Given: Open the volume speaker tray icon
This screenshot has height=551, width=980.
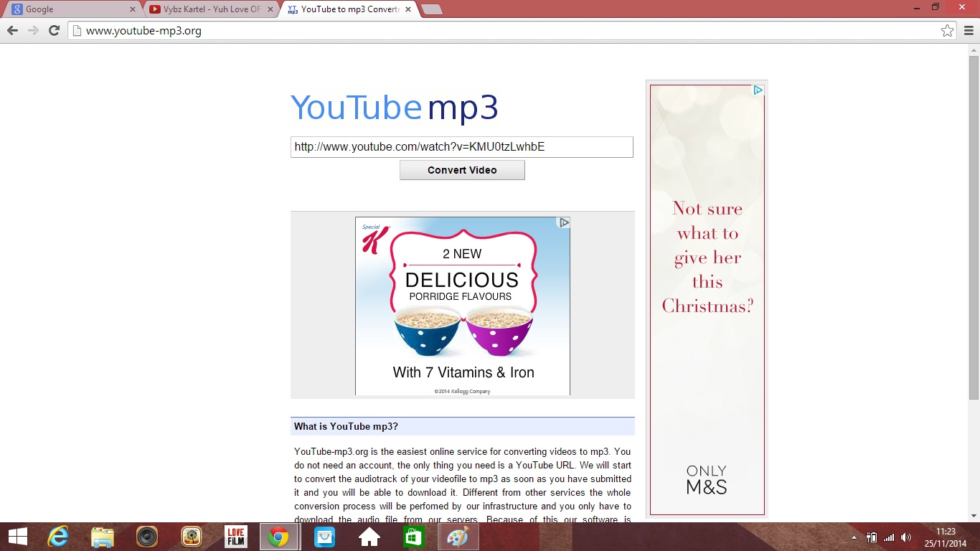Looking at the screenshot, I should [906, 537].
